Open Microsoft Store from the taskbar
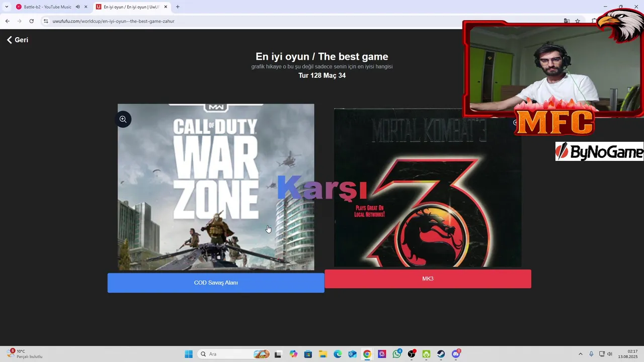Image resolution: width=644 pixels, height=362 pixels. pos(308,354)
